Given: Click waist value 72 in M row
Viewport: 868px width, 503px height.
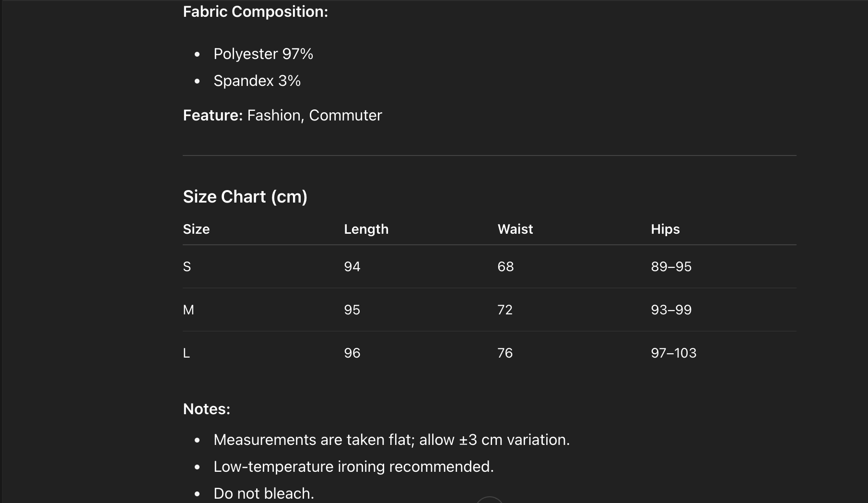Looking at the screenshot, I should tap(505, 310).
